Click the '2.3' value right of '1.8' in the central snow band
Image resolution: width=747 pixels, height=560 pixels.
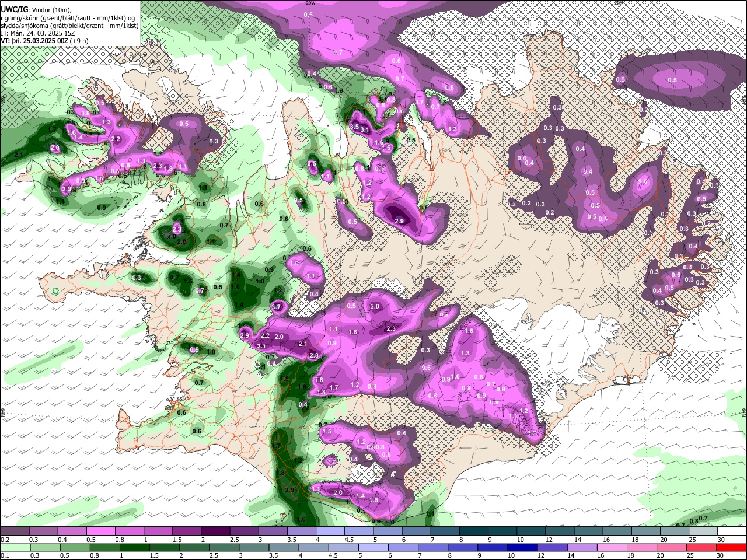(391, 328)
